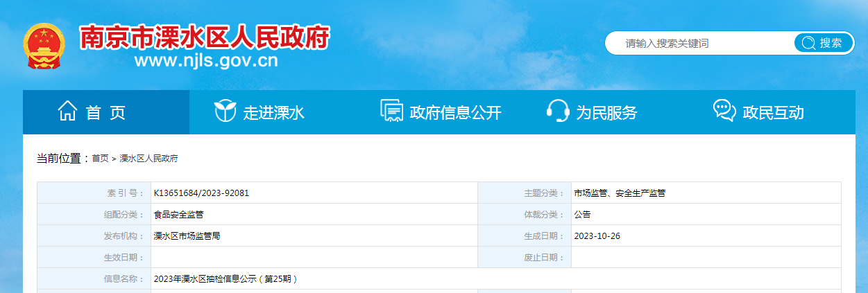Click the 溧水区市场监管局 publisher value
This screenshot has height=293, width=868.
coord(187,236)
